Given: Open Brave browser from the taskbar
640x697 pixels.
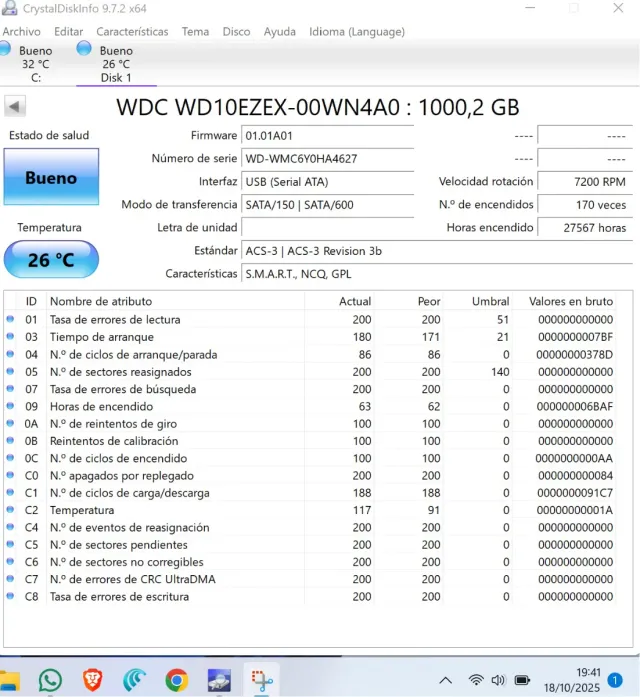Looking at the screenshot, I should 92,680.
